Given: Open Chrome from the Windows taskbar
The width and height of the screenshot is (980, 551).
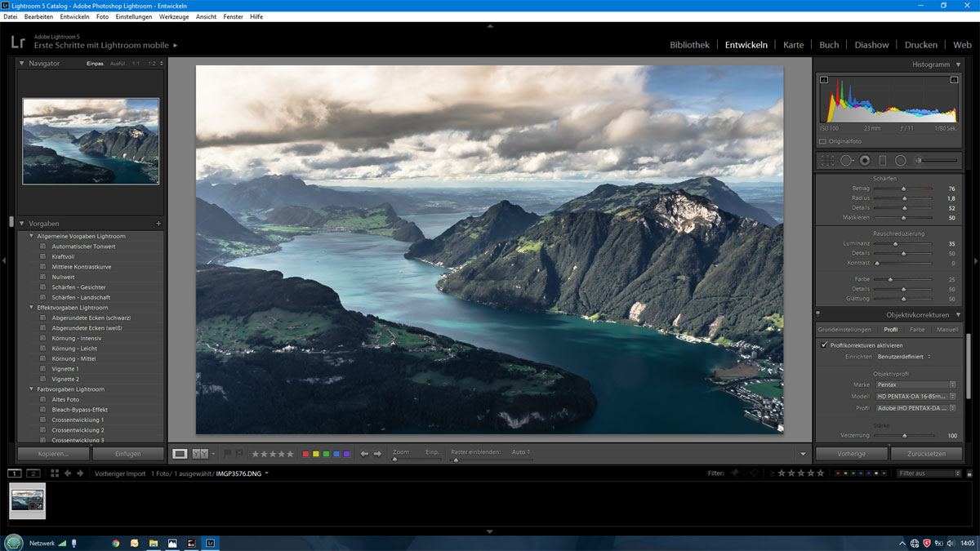Looking at the screenshot, I should point(115,543).
